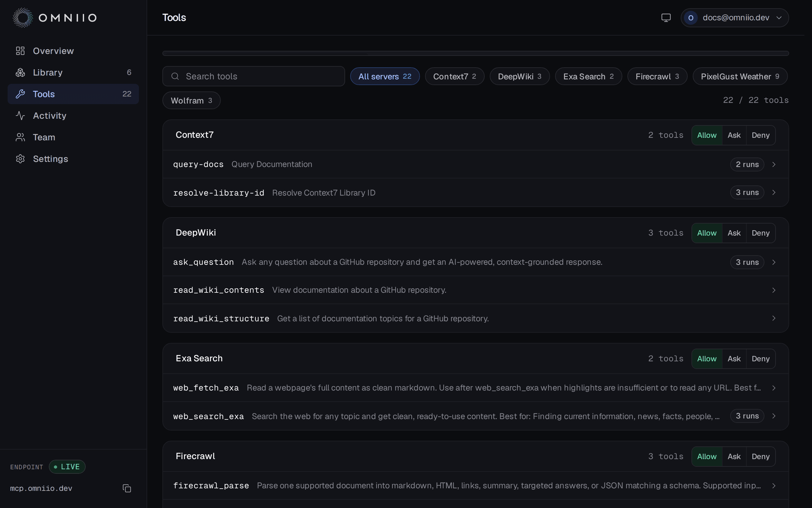812x508 pixels.
Task: Click the horizontal progress bar above search
Action: pyautogui.click(x=475, y=53)
